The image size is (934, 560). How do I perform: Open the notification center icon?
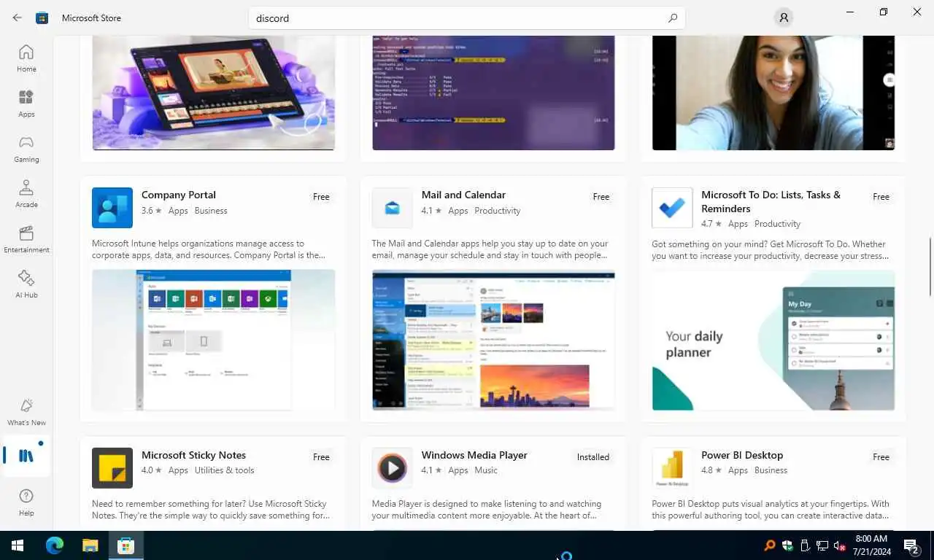tap(911, 545)
